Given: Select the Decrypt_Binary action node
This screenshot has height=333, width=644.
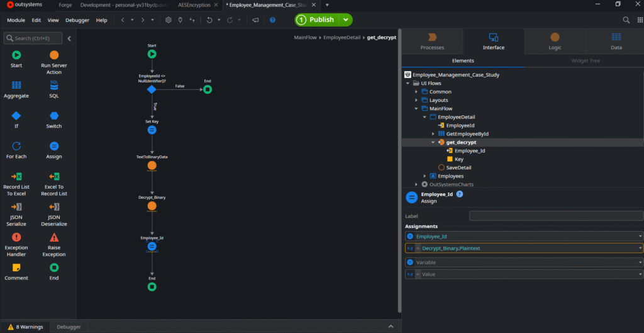Looking at the screenshot, I should [x=152, y=206].
